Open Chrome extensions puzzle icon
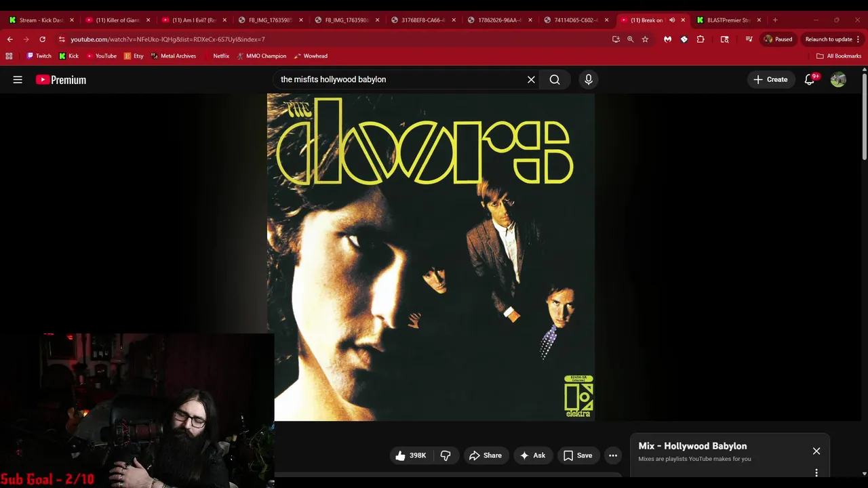The width and height of the screenshot is (868, 488). 701,39
